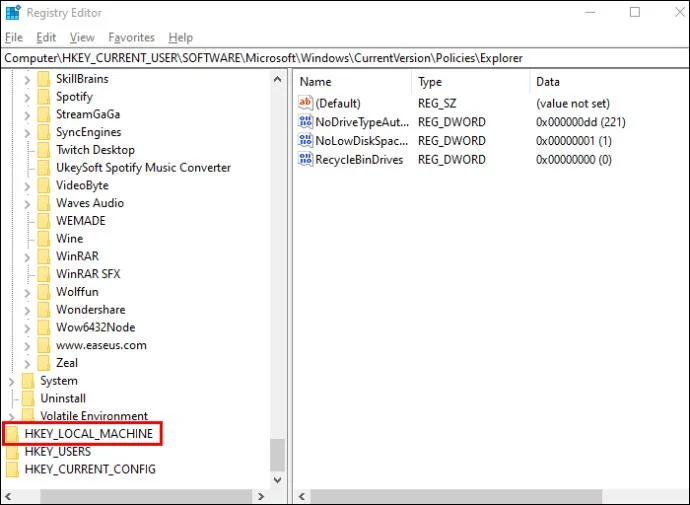This screenshot has width=690, height=505.
Task: Expand the Wondershare key arrow
Action: 27,310
